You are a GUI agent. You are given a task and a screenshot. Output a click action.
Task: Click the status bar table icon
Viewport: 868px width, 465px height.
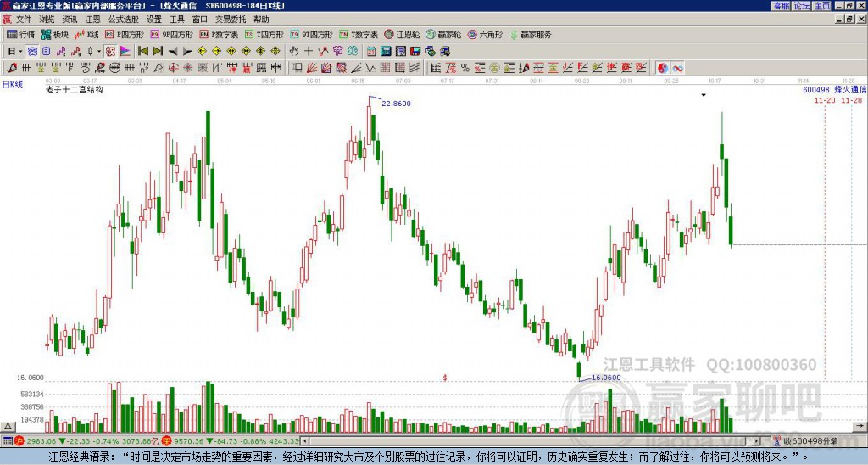(7, 441)
